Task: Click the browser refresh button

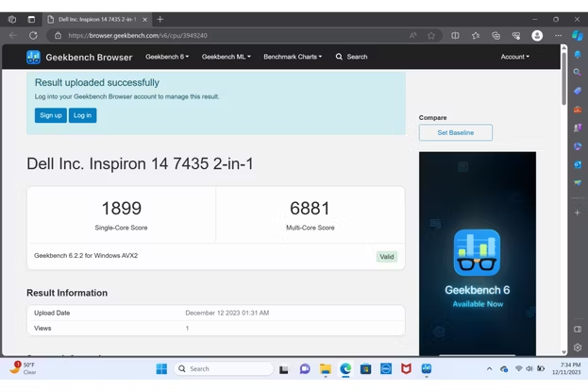Action: pyautogui.click(x=33, y=36)
